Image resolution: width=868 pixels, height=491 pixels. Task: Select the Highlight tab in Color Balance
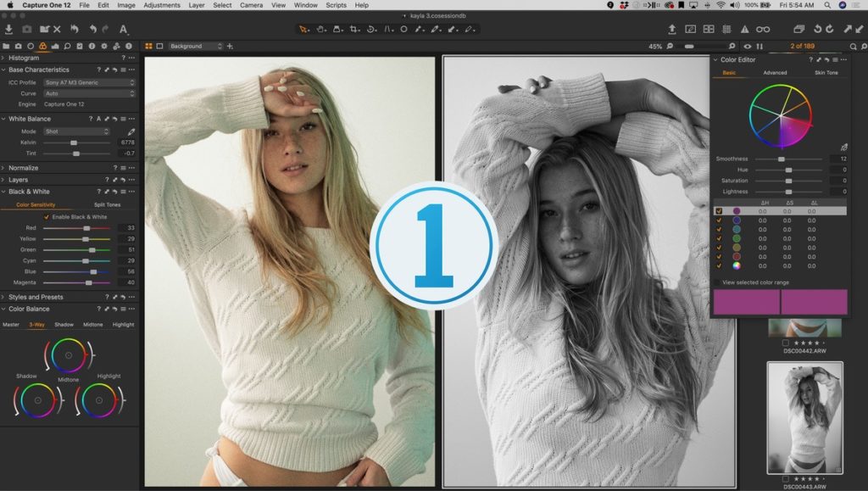(x=124, y=325)
